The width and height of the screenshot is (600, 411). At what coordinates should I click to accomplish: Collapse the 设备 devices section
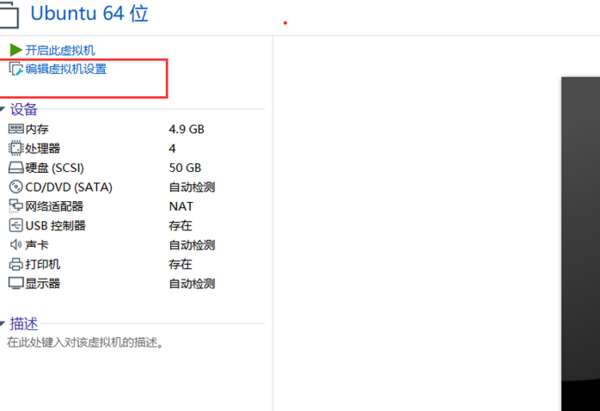click(2, 109)
